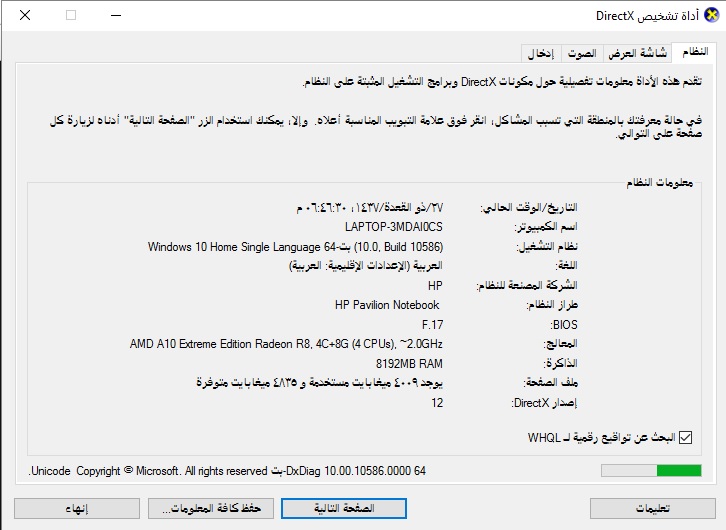Screen dimensions: 726x530
Task: Click the اسم الكمبيوتر label
Action: click(x=546, y=227)
